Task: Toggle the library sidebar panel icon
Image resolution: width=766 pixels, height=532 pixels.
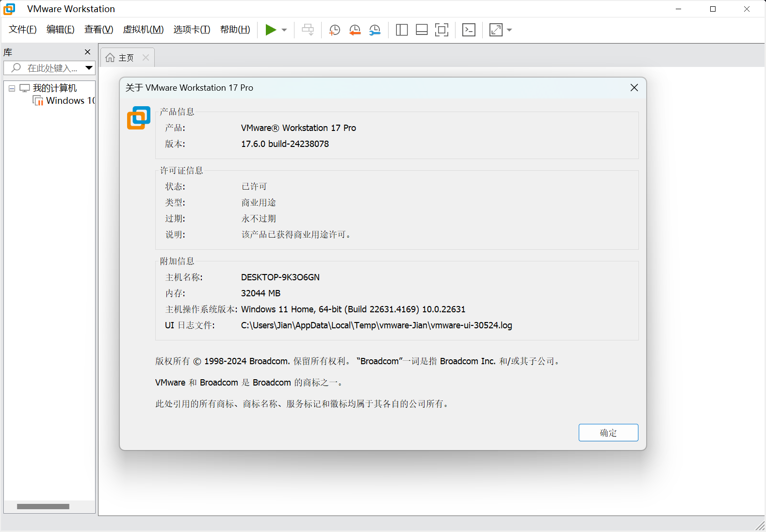Action: 402,30
